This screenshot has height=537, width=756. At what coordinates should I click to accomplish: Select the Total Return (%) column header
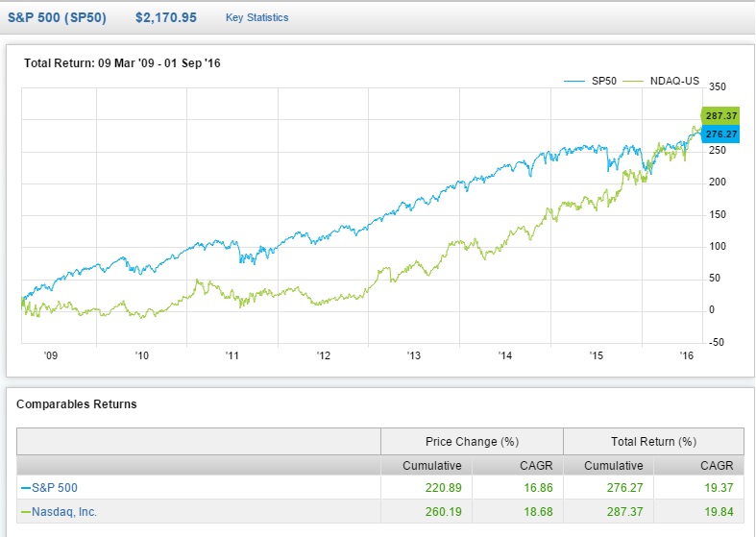(x=653, y=442)
